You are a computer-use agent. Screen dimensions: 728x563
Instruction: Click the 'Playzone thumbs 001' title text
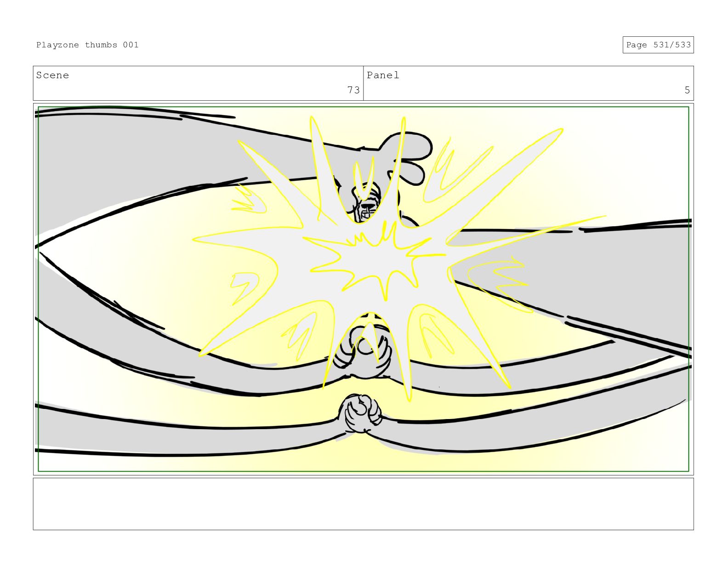click(87, 45)
